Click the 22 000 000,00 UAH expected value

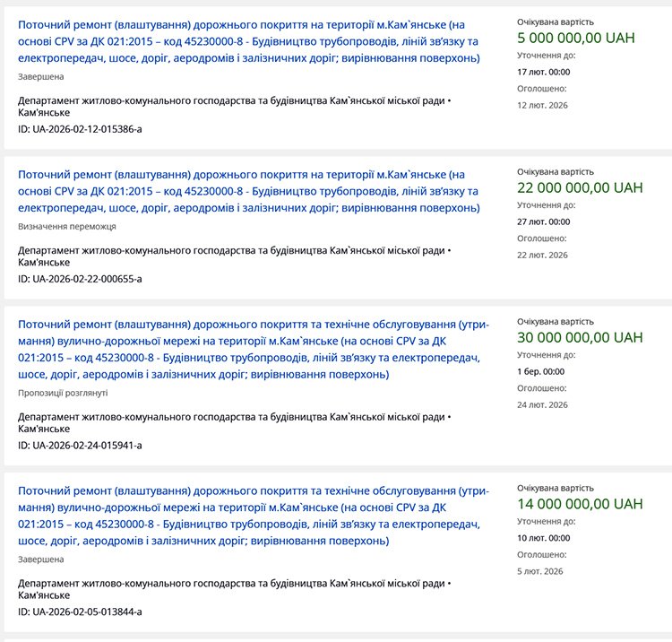[580, 187]
